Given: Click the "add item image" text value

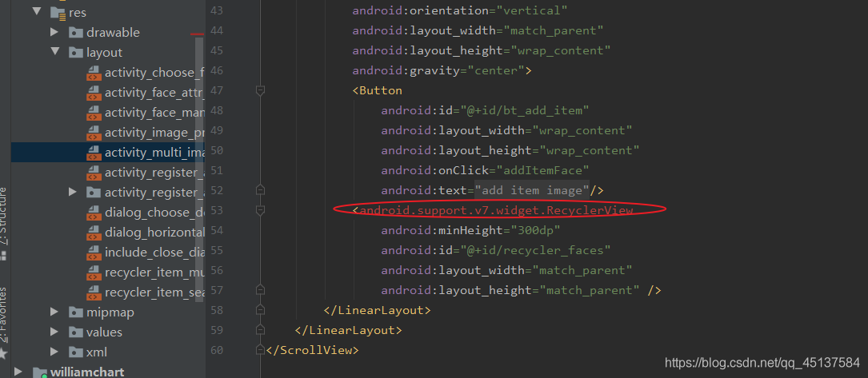Looking at the screenshot, I should [x=532, y=190].
